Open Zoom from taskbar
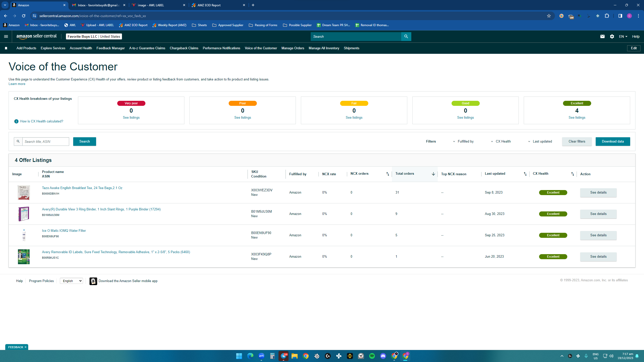The width and height of the screenshot is (644, 362). pyautogui.click(x=261, y=356)
